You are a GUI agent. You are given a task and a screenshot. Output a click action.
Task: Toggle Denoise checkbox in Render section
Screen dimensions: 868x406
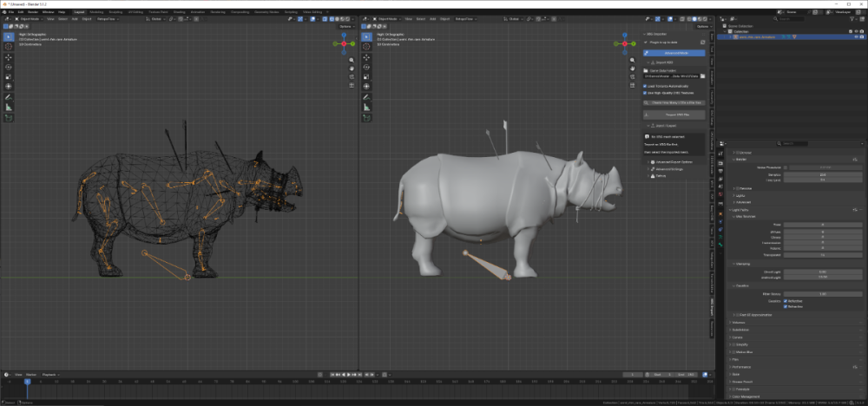(738, 188)
